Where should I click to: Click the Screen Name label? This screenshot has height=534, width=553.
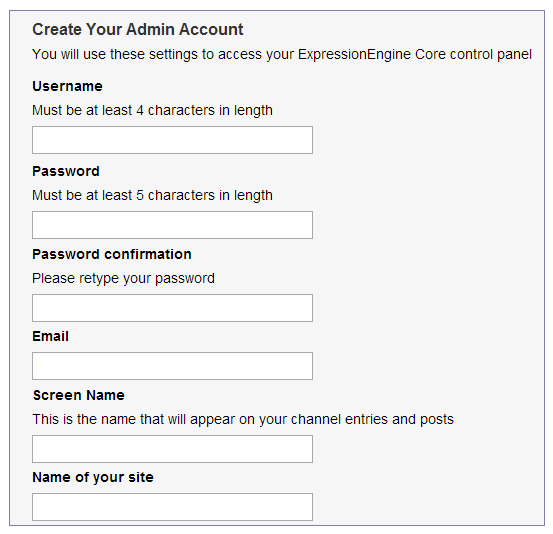coord(79,395)
